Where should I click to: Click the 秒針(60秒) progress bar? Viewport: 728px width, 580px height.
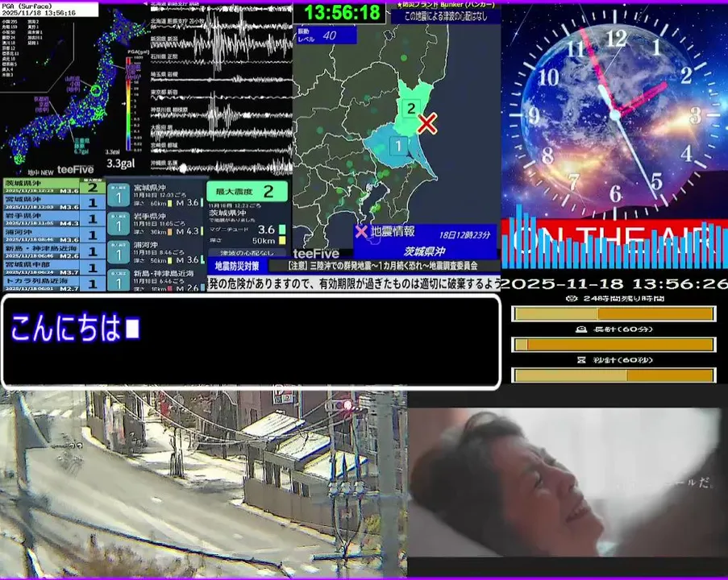614,375
